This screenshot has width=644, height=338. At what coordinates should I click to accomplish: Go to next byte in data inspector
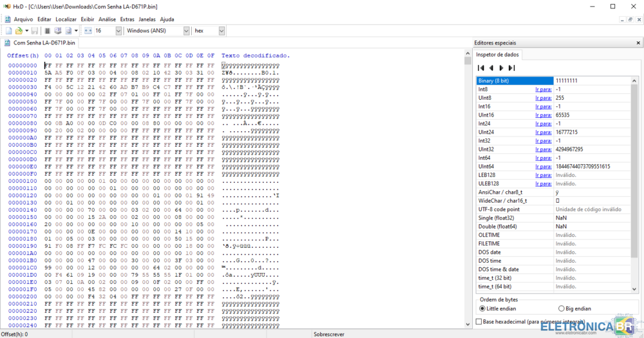point(501,68)
